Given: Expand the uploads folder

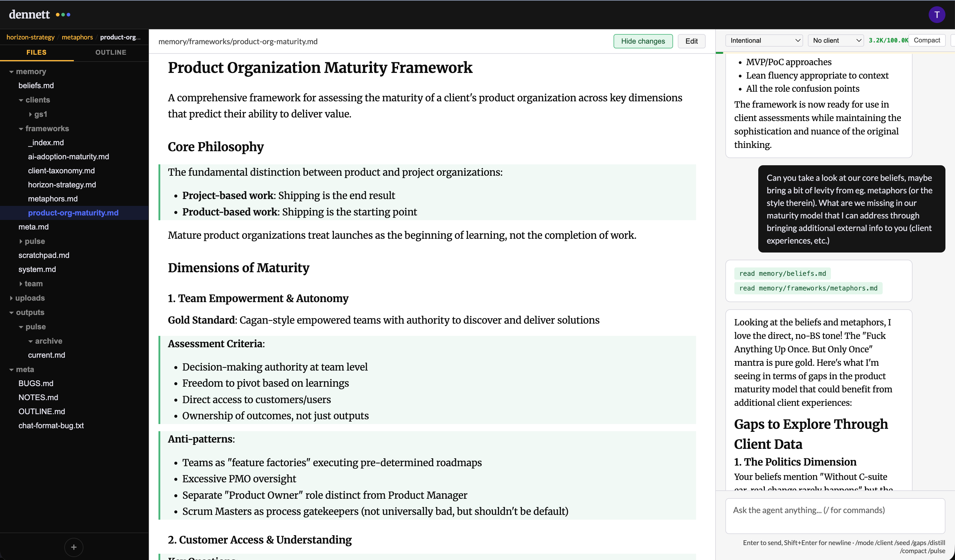Looking at the screenshot, I should [11, 298].
